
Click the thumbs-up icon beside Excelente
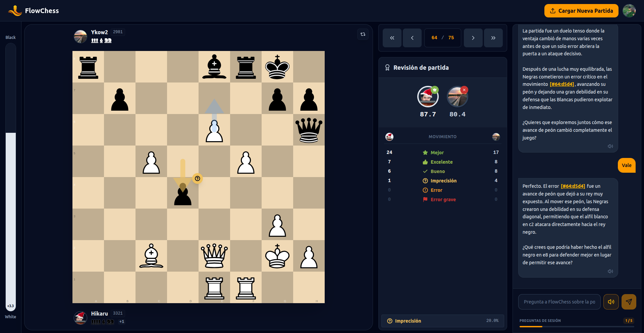point(425,162)
